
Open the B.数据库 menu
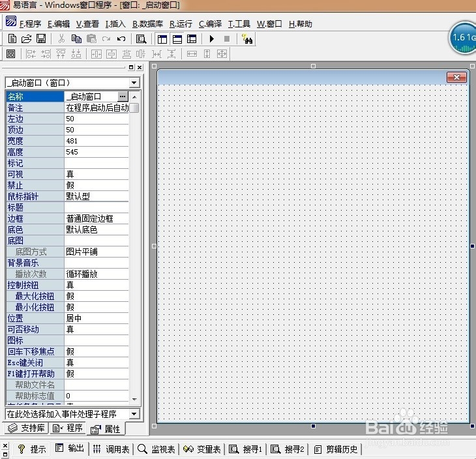147,24
